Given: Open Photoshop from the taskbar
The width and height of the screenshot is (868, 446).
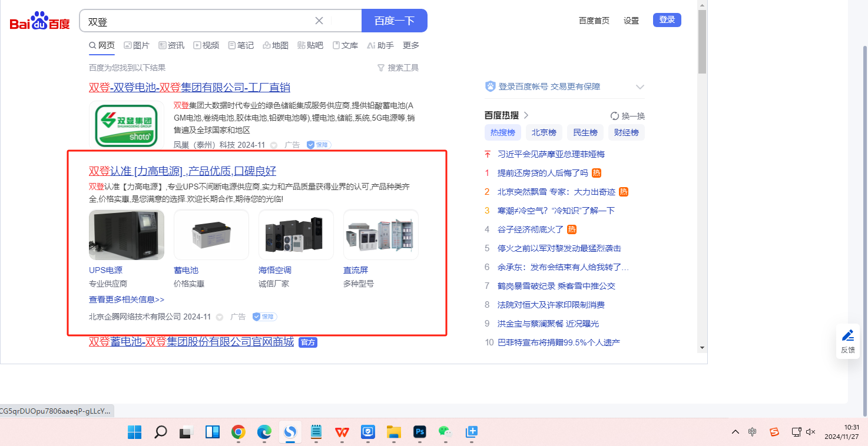Looking at the screenshot, I should (x=419, y=432).
